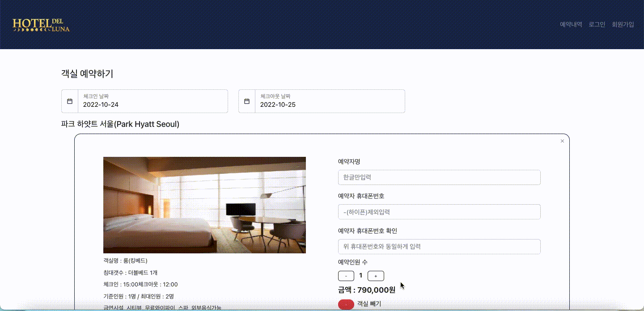Click the 침대갯수 : 더블베드 1개 text
The width and height of the screenshot is (644, 311).
(x=131, y=273)
